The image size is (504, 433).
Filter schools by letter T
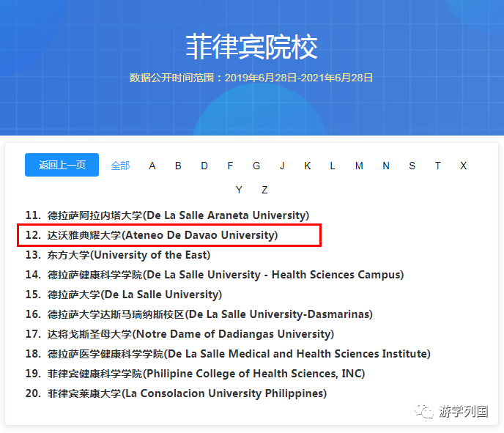coord(437,166)
